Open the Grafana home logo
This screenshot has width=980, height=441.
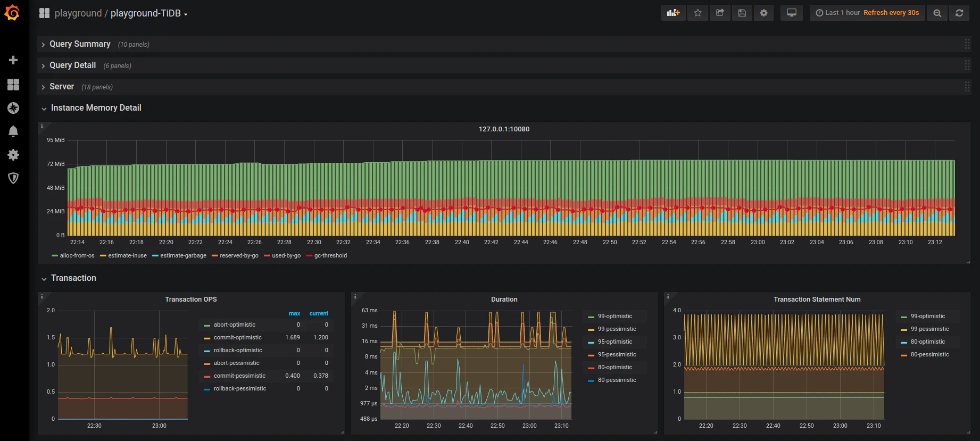12,13
